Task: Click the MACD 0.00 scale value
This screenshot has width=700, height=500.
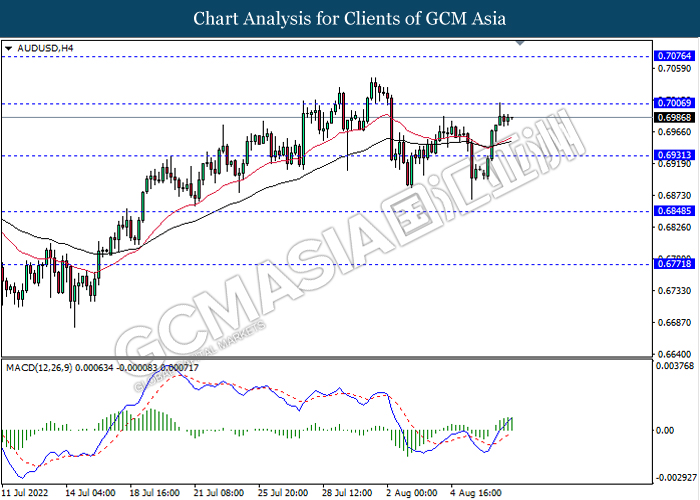Action: point(665,430)
